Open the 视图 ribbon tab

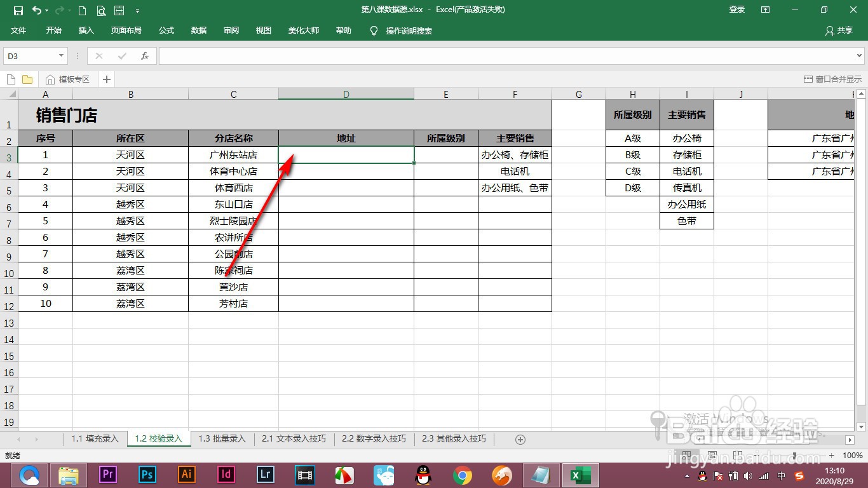(264, 30)
